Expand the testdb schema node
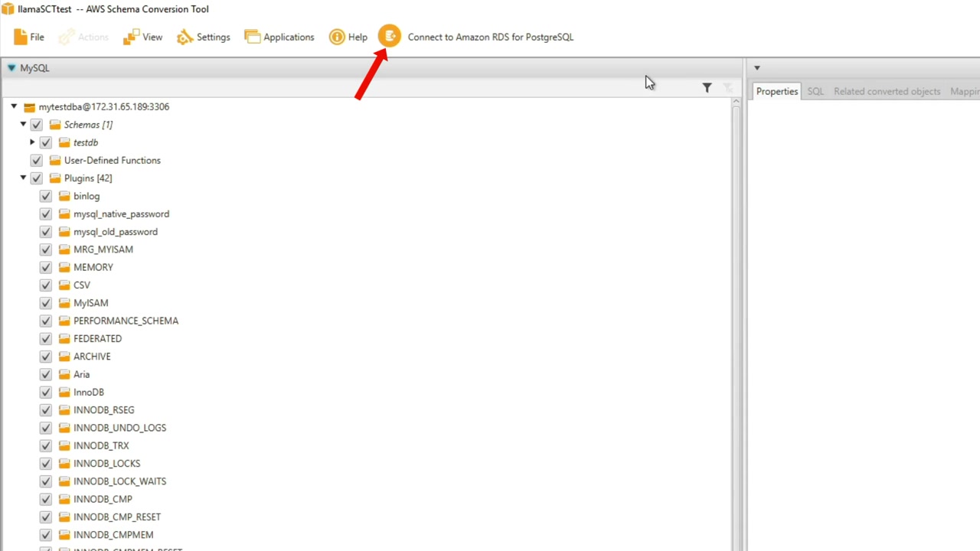The width and height of the screenshot is (980, 551). pos(32,142)
